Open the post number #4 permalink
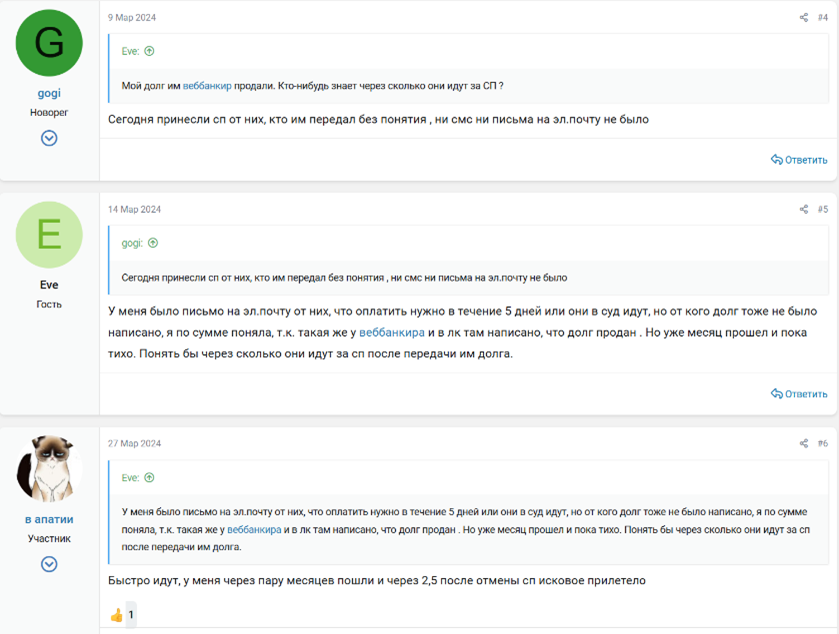839x634 pixels. click(822, 18)
